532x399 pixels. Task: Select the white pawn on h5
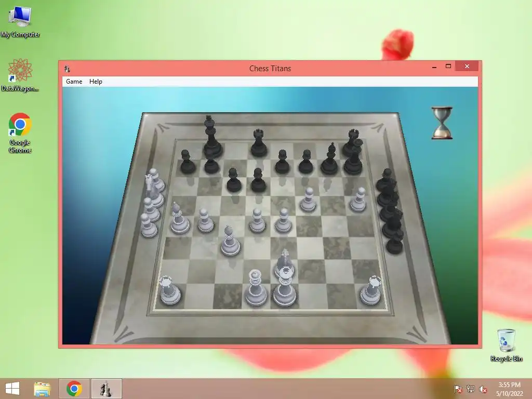358,199
